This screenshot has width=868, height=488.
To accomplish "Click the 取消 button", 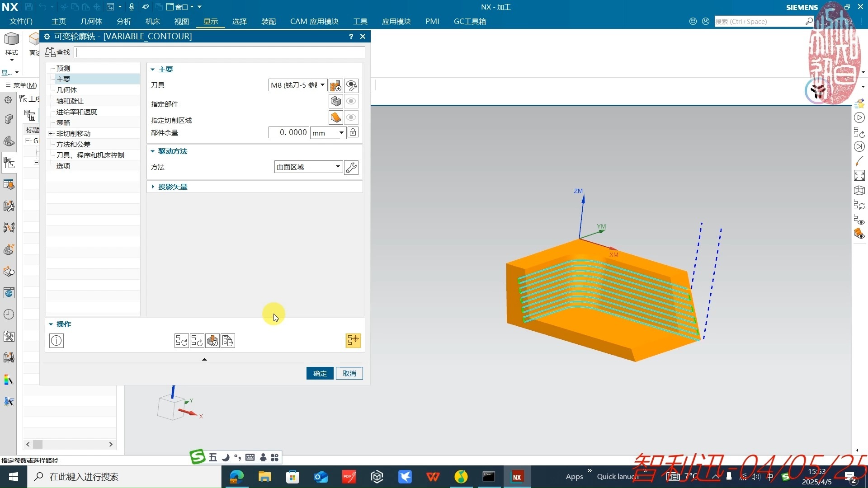I will coord(349,373).
